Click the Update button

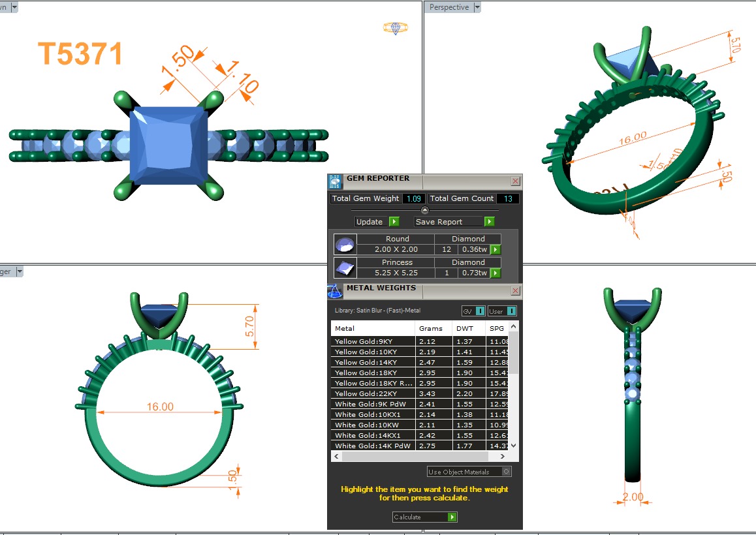click(x=370, y=222)
